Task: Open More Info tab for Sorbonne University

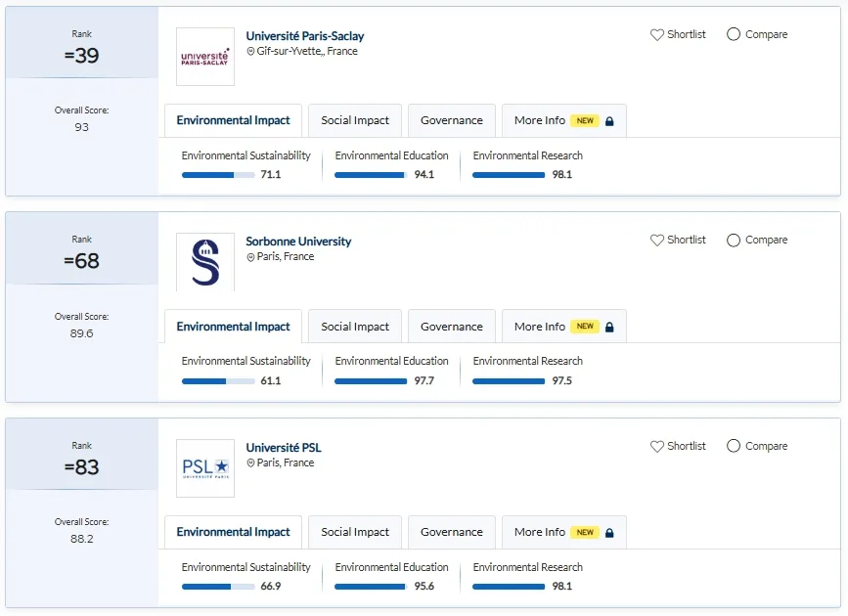Action: [564, 327]
